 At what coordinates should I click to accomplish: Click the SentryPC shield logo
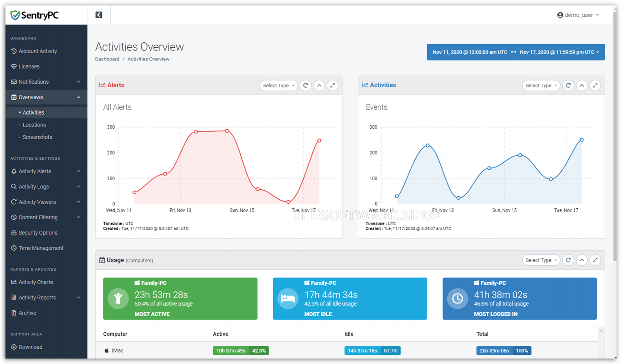pos(16,15)
